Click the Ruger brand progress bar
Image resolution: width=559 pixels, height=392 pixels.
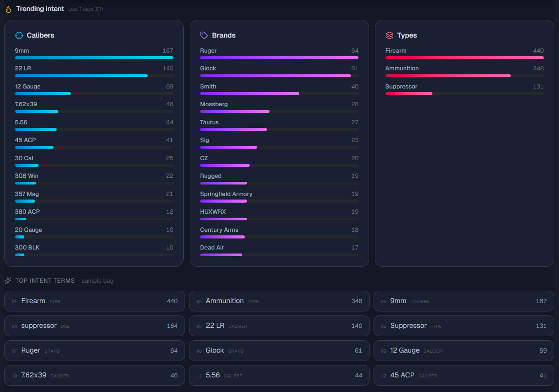pyautogui.click(x=279, y=58)
